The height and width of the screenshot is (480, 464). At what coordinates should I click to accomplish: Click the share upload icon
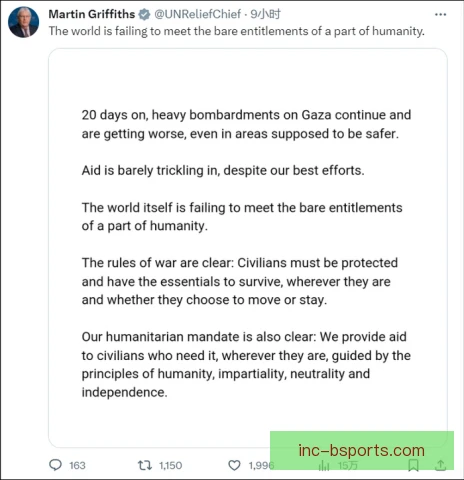(x=440, y=465)
